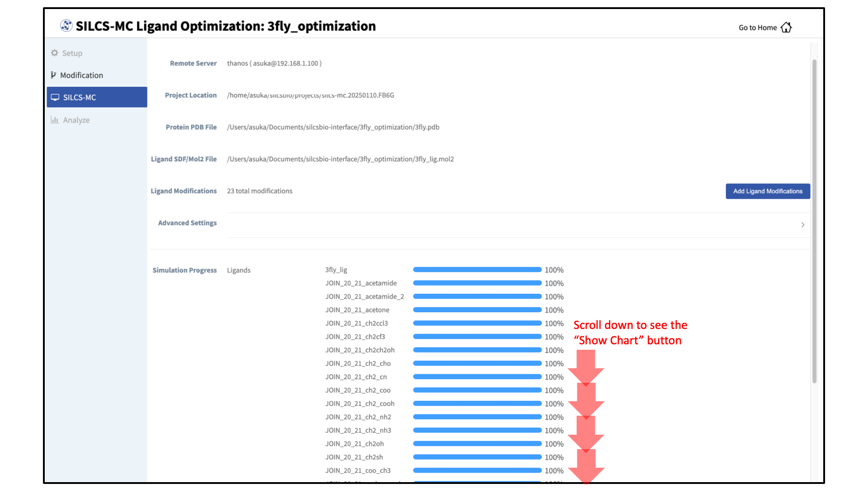
Task: Open the Setup sidebar tab
Action: pos(72,53)
